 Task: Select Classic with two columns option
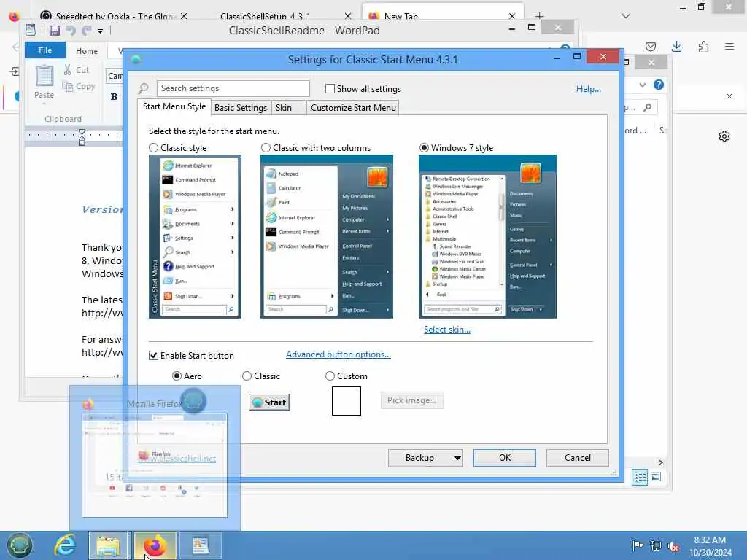pos(266,147)
